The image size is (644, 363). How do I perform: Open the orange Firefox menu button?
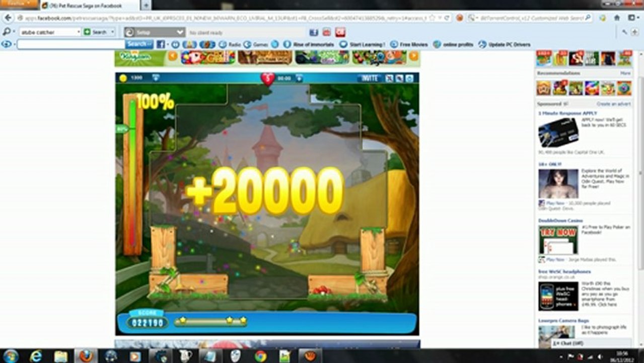(19, 4)
